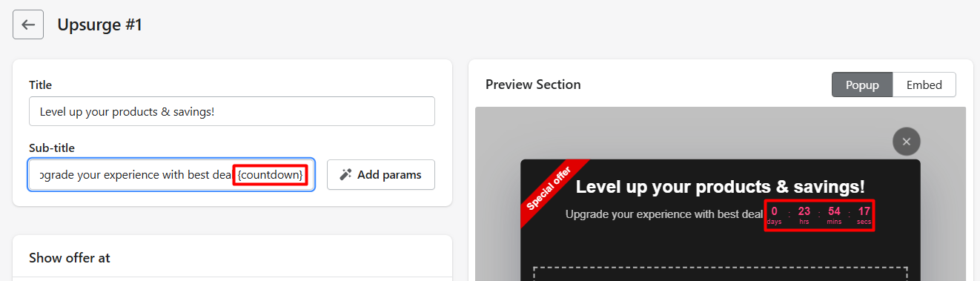The image size is (980, 281).
Task: Click the {countdown} parameter in the sub-title
Action: click(x=270, y=175)
